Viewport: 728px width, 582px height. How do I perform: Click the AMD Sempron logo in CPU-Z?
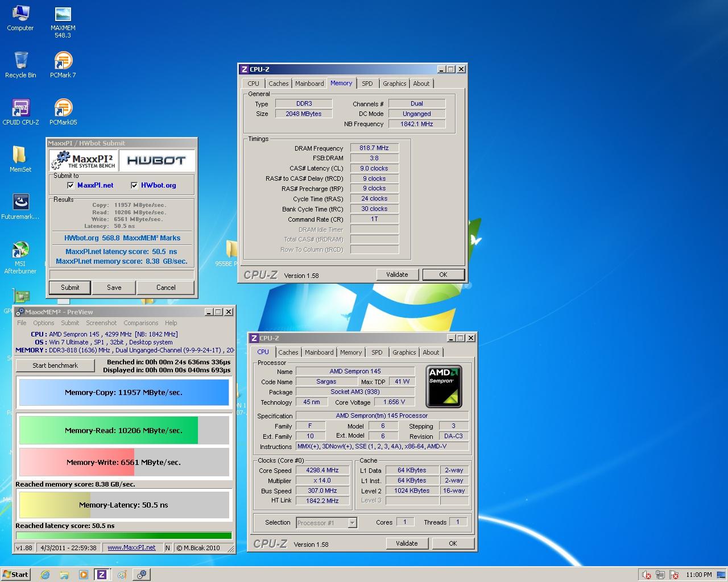pos(444,386)
